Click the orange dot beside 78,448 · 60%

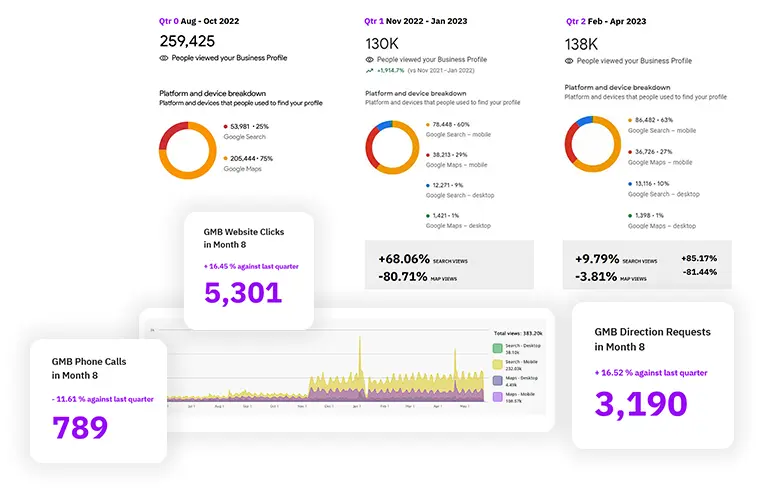(428, 125)
